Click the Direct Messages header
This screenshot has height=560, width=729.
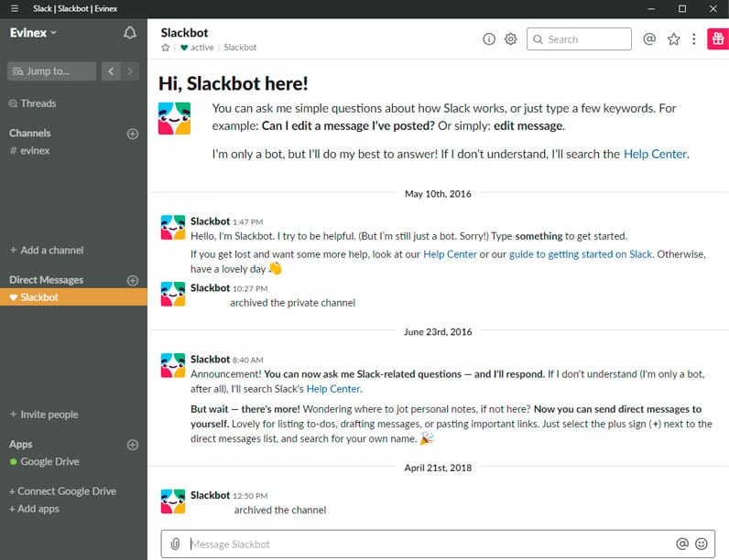coord(46,280)
